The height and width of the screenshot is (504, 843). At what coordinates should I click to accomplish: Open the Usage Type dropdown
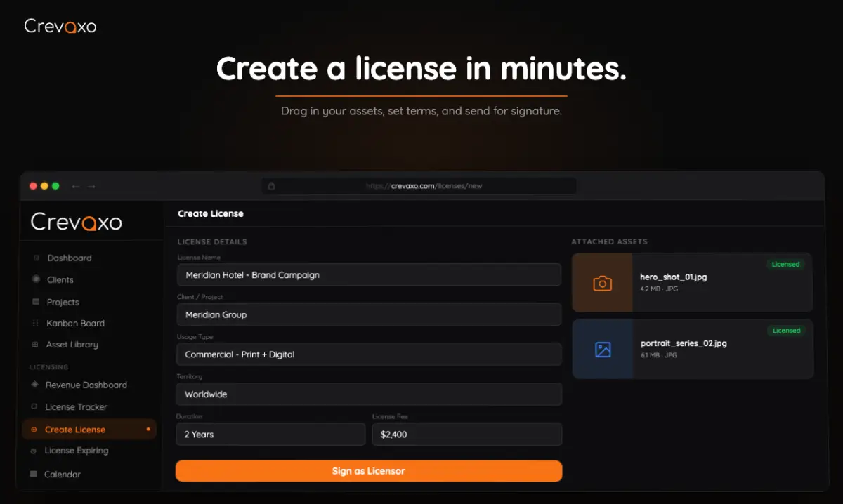click(369, 354)
